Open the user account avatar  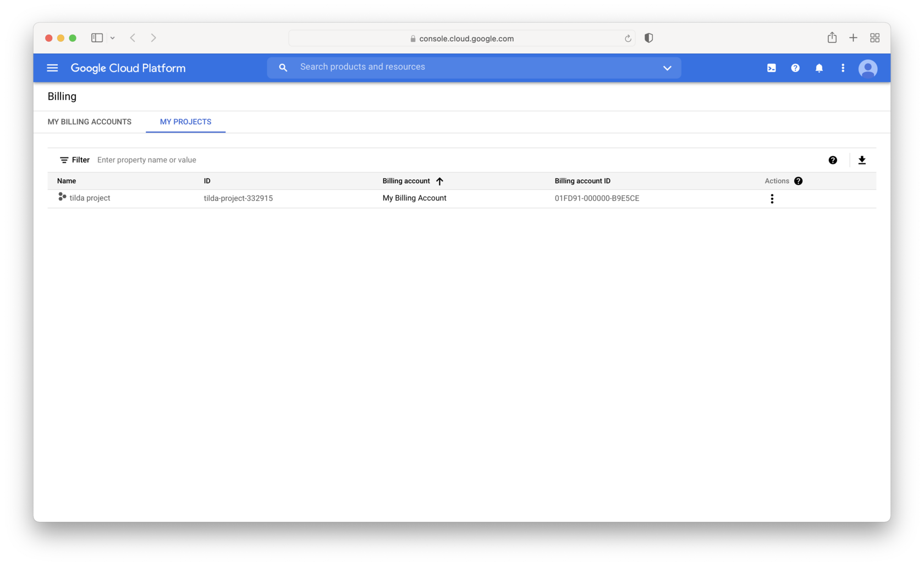(868, 68)
